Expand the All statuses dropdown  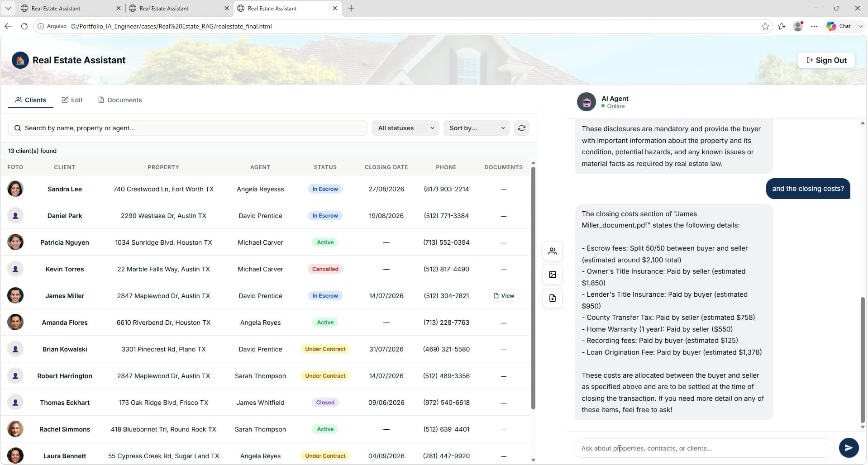coord(405,128)
